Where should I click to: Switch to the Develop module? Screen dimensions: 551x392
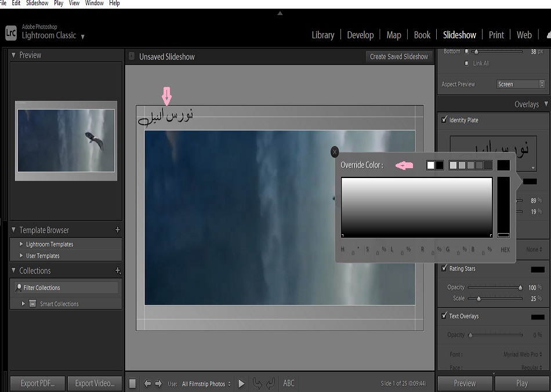tap(360, 35)
